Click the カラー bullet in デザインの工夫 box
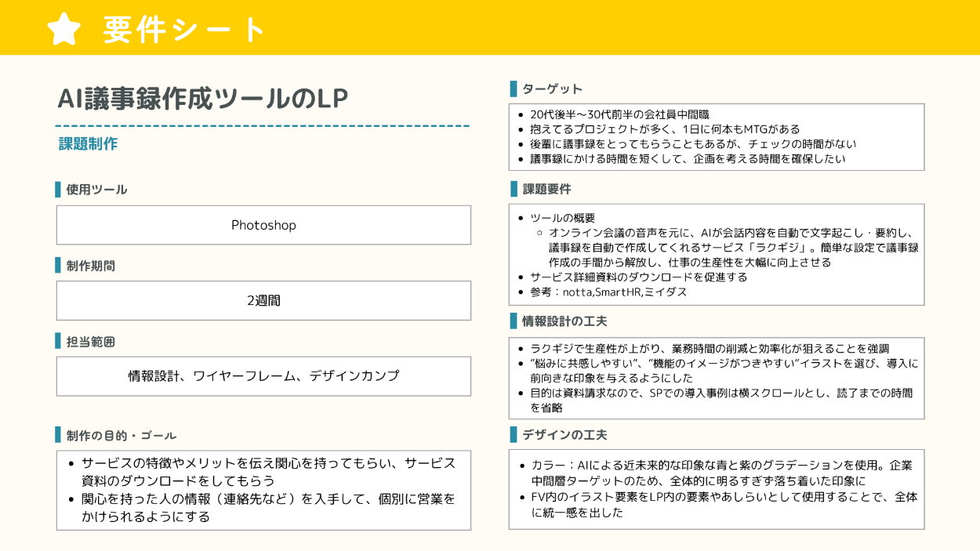 pyautogui.click(x=721, y=473)
